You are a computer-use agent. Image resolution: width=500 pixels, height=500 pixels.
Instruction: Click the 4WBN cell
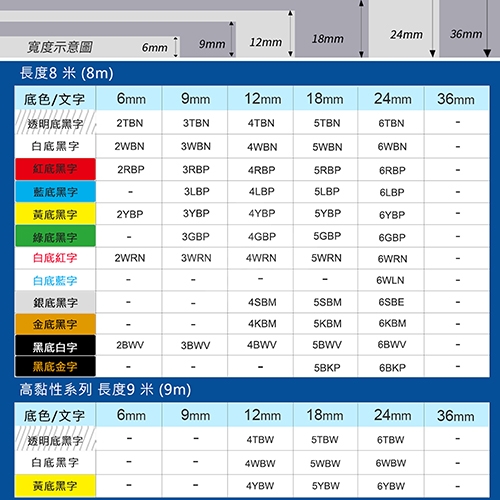coord(262,147)
